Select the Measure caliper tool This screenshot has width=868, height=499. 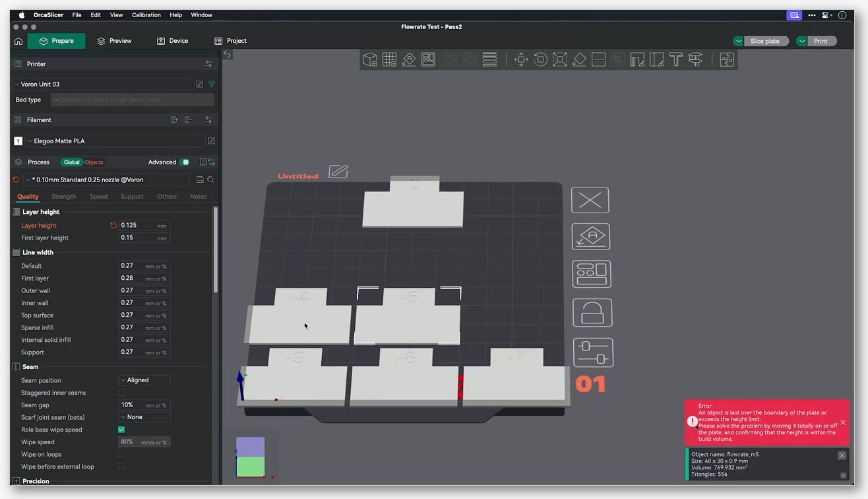[695, 60]
